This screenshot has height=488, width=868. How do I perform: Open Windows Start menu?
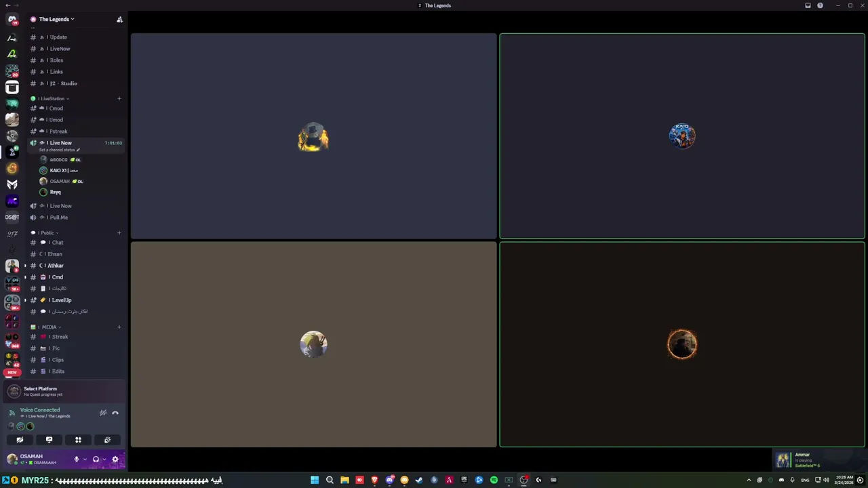pyautogui.click(x=315, y=480)
